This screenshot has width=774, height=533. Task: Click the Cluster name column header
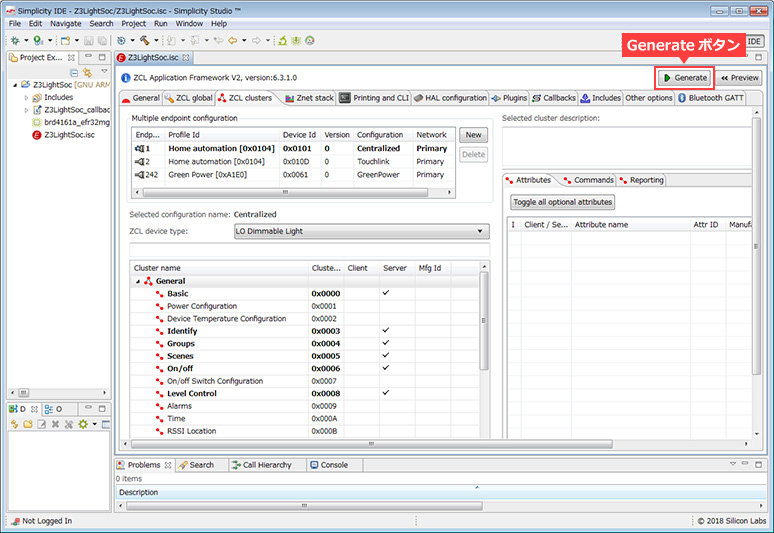point(219,268)
